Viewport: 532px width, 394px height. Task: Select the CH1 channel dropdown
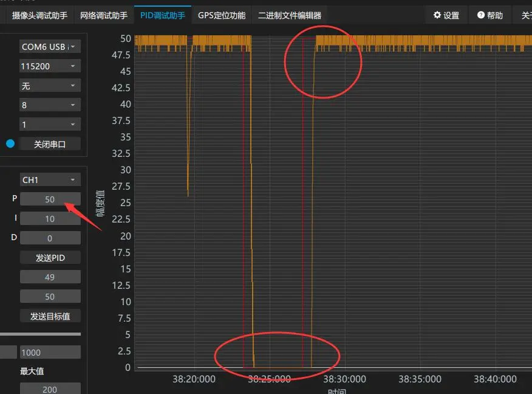coord(50,180)
